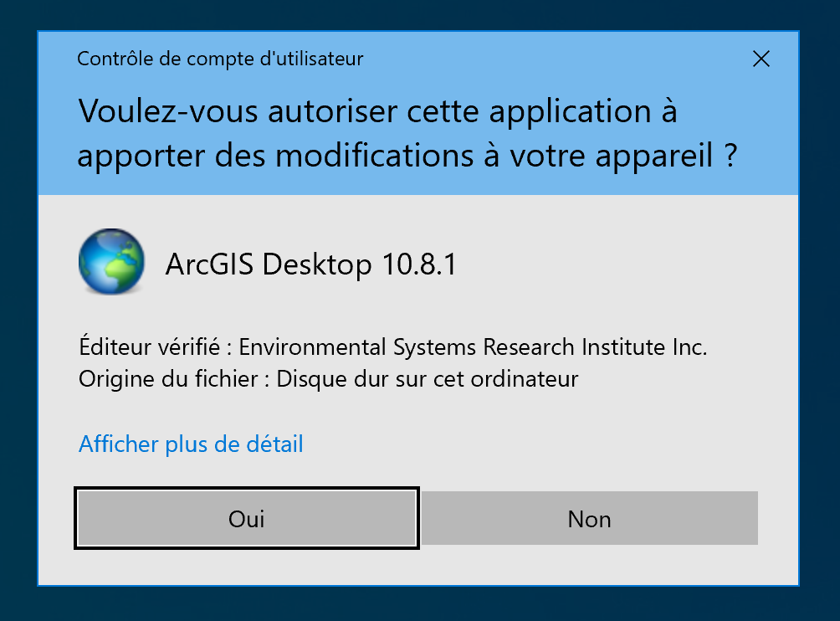Click the ArcGIS Desktop application name
The width and height of the screenshot is (840, 621).
[x=269, y=264]
